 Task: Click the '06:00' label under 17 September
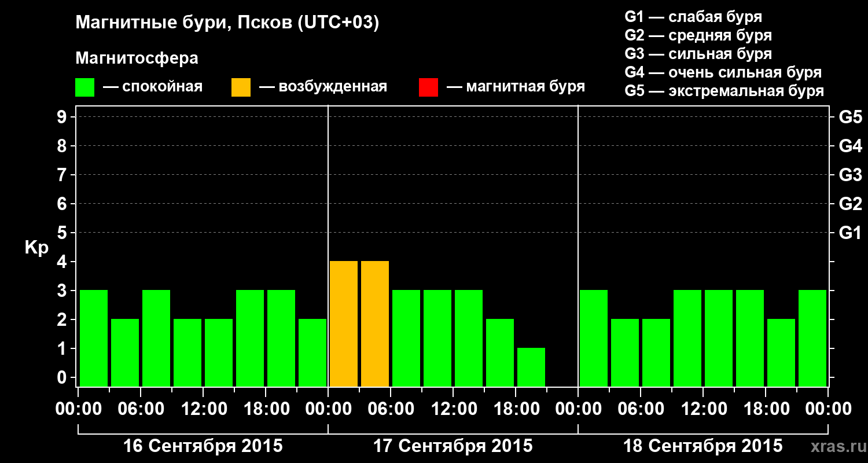(x=391, y=409)
